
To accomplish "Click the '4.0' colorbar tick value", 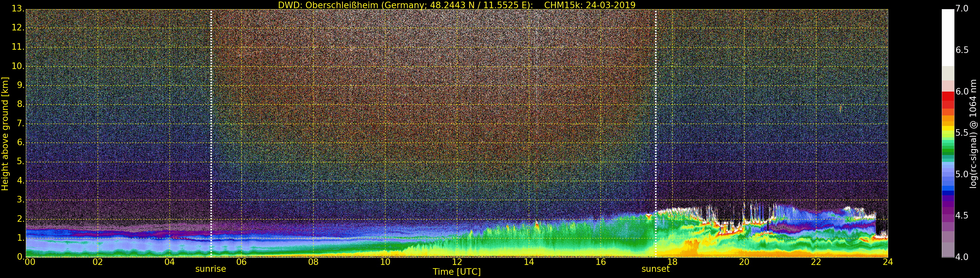I will click(x=962, y=257).
